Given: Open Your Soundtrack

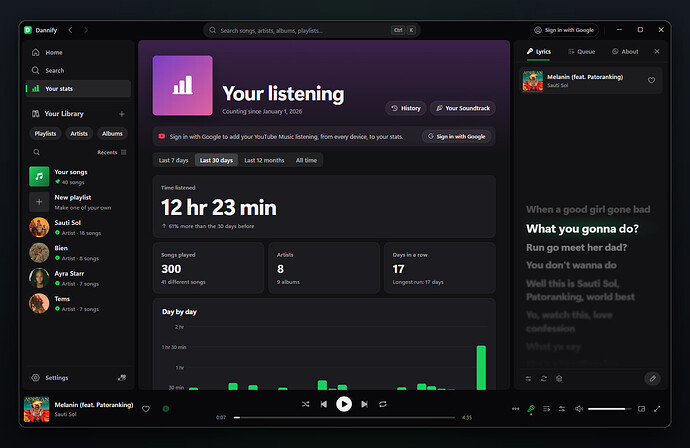Looking at the screenshot, I should coord(462,108).
